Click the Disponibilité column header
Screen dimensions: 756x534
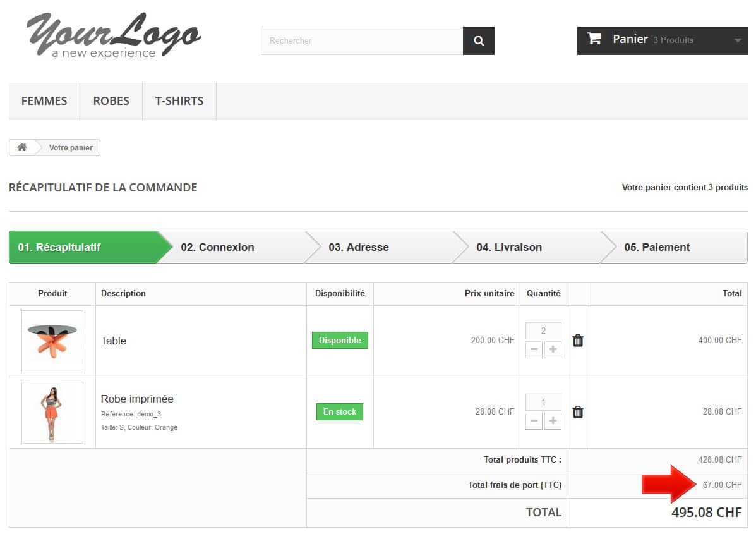pos(340,293)
